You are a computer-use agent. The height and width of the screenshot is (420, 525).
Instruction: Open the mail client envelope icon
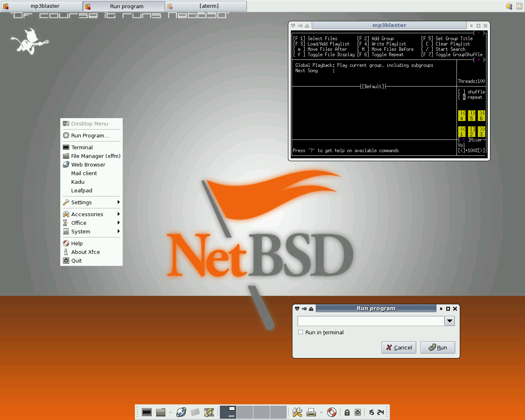pyautogui.click(x=194, y=412)
